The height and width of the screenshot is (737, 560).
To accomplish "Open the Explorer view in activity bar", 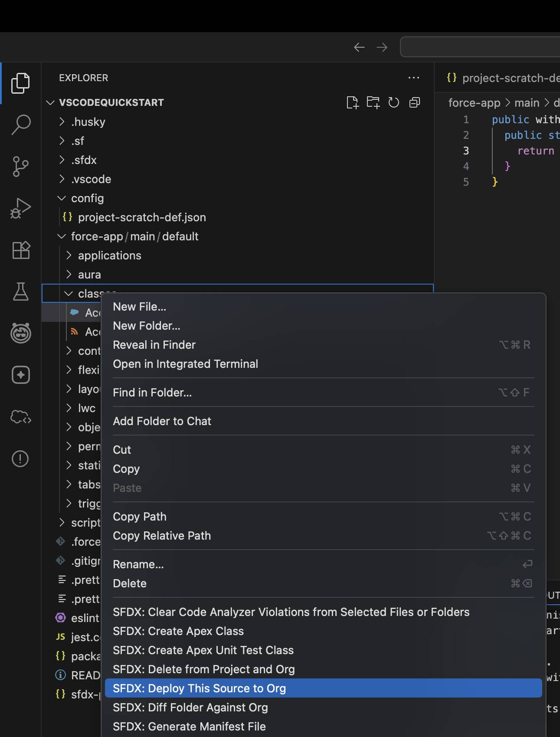I will point(20,83).
